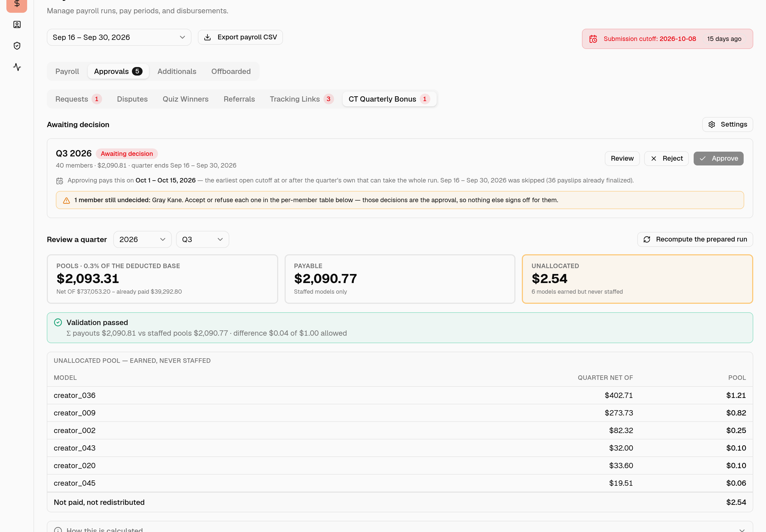Click the creator_009 model name
The image size is (766, 532).
point(75,413)
